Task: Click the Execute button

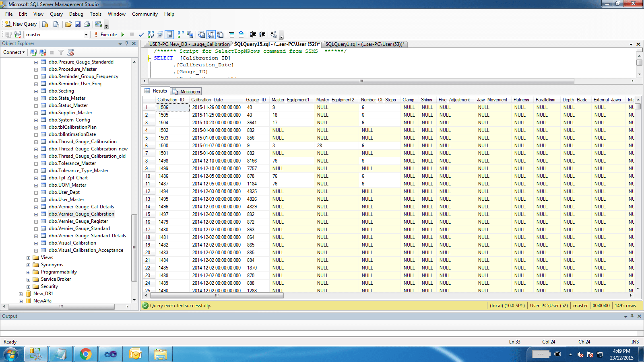Action: [x=106, y=34]
